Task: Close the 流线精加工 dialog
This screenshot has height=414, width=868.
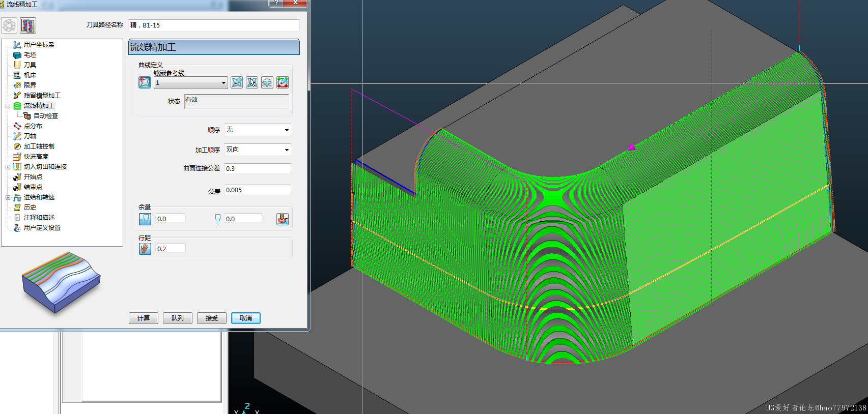Action: click(x=295, y=3)
